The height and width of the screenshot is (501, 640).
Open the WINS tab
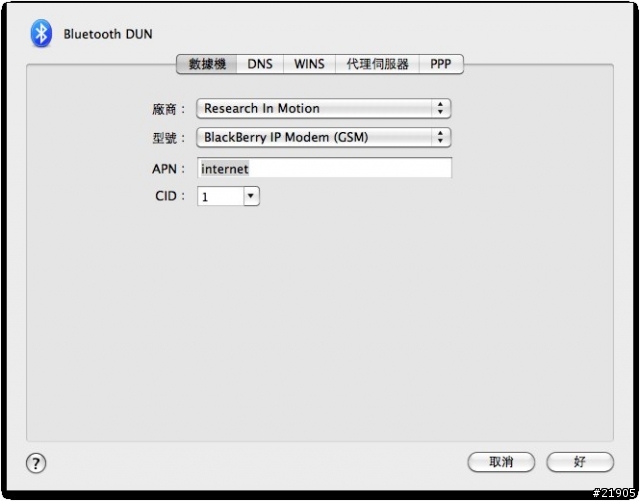pyautogui.click(x=309, y=64)
